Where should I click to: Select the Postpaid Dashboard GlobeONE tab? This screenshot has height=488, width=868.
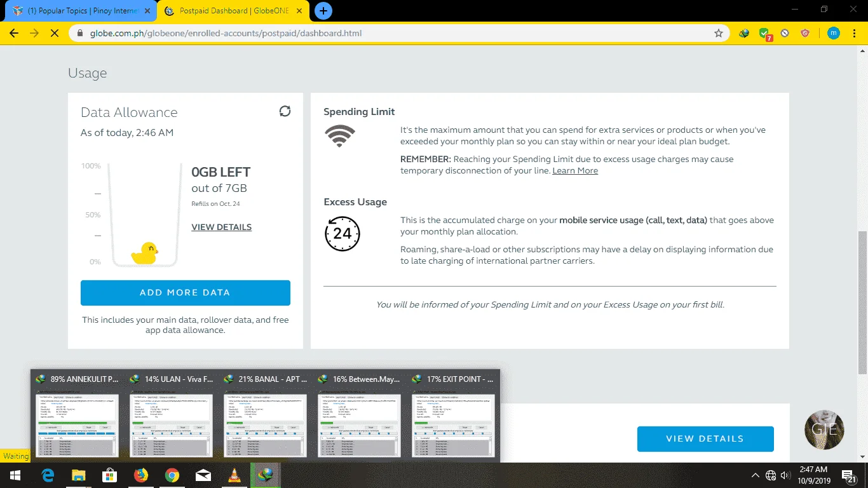click(x=233, y=11)
